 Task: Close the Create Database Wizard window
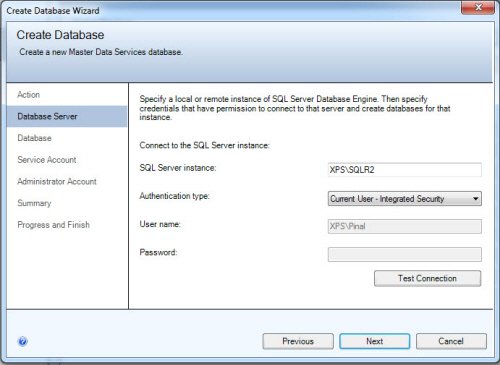[478, 7]
